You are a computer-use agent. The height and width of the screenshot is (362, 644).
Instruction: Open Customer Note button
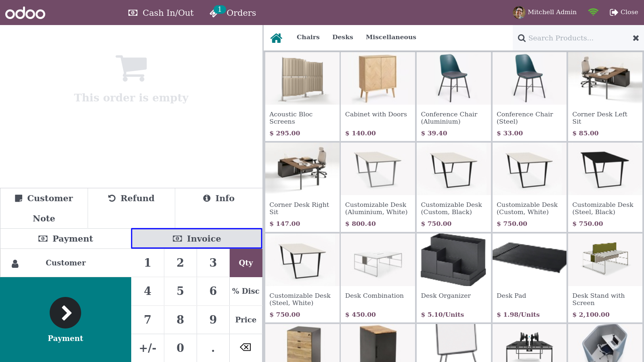(x=44, y=208)
